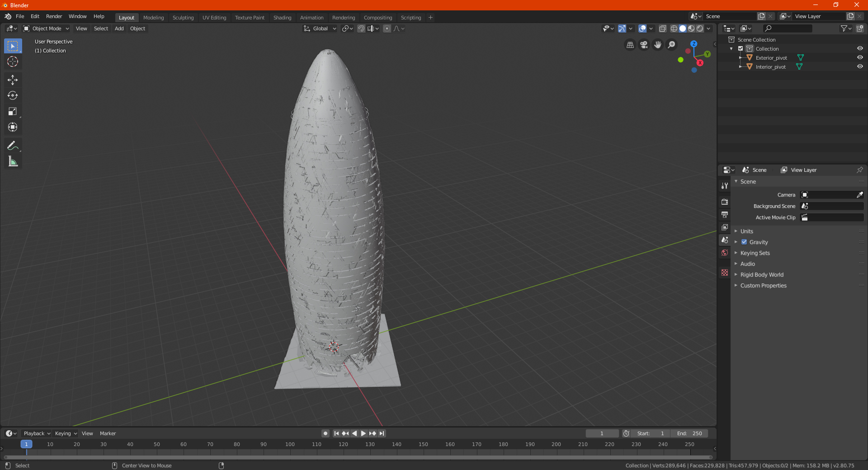Open the Object Mode dropdown

coord(46,28)
